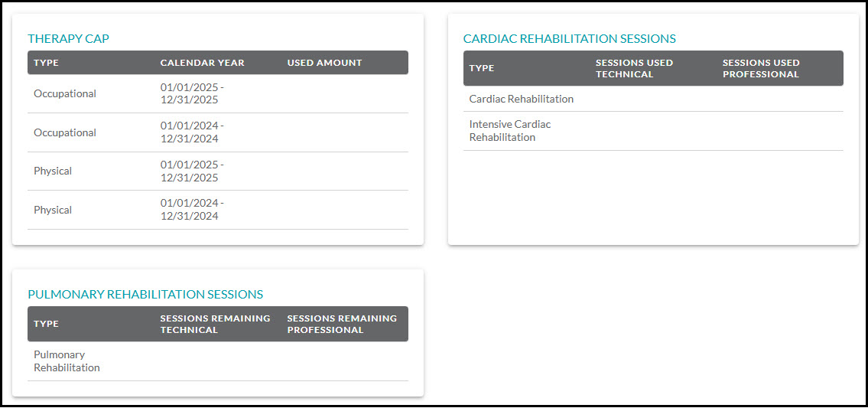This screenshot has width=868, height=408.
Task: Select the Intensive Cardiac Rehabilitation row
Action: [510, 131]
